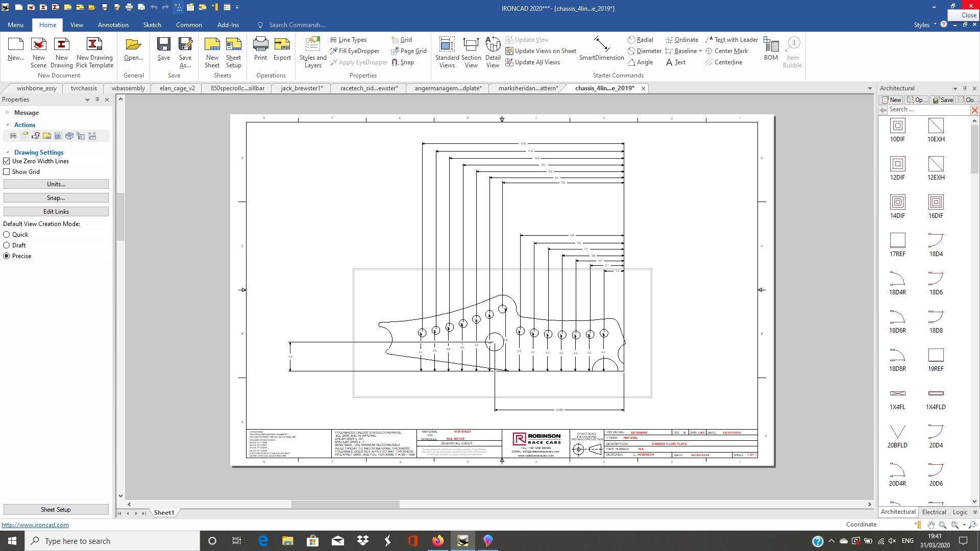Create a Section View
This screenshot has height=551, width=980.
point(471,53)
